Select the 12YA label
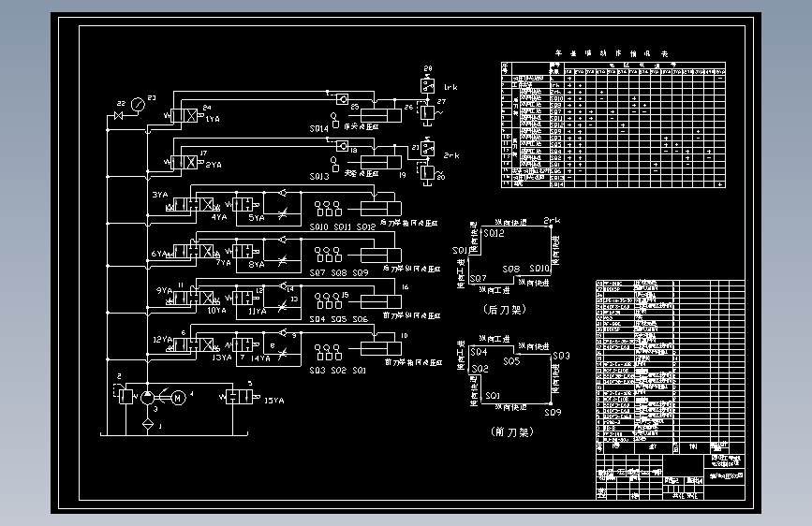The height and width of the screenshot is (526, 812). (163, 340)
